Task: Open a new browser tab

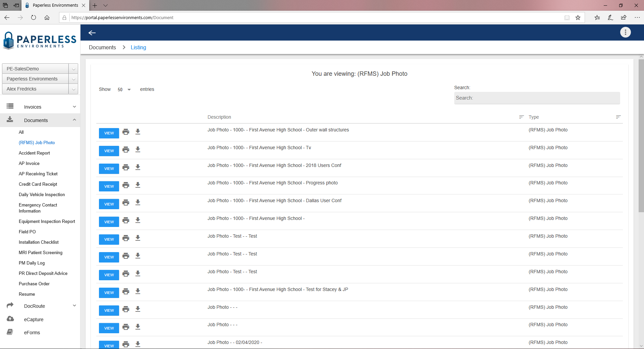Action: click(95, 5)
